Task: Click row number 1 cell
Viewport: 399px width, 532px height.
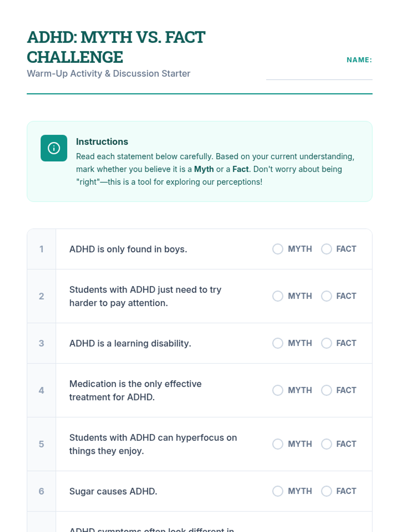Action: click(x=42, y=249)
